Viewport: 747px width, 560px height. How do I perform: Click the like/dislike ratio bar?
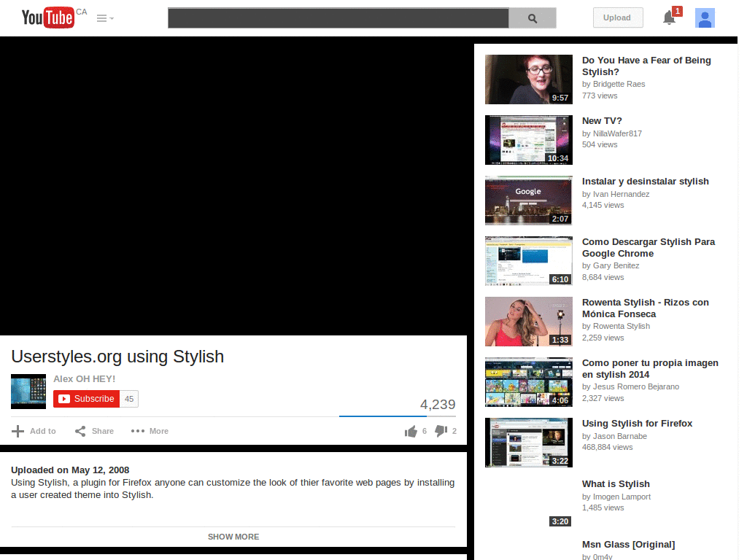tap(398, 416)
